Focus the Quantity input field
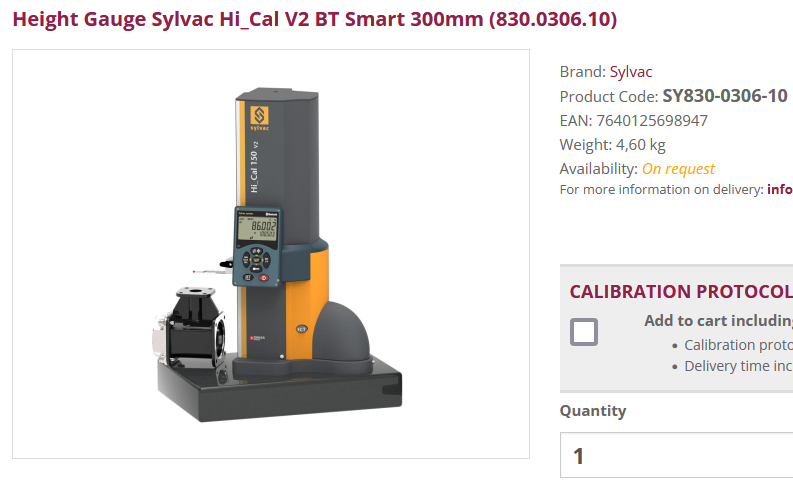Viewport: 793px width, 484px height. pos(676,455)
